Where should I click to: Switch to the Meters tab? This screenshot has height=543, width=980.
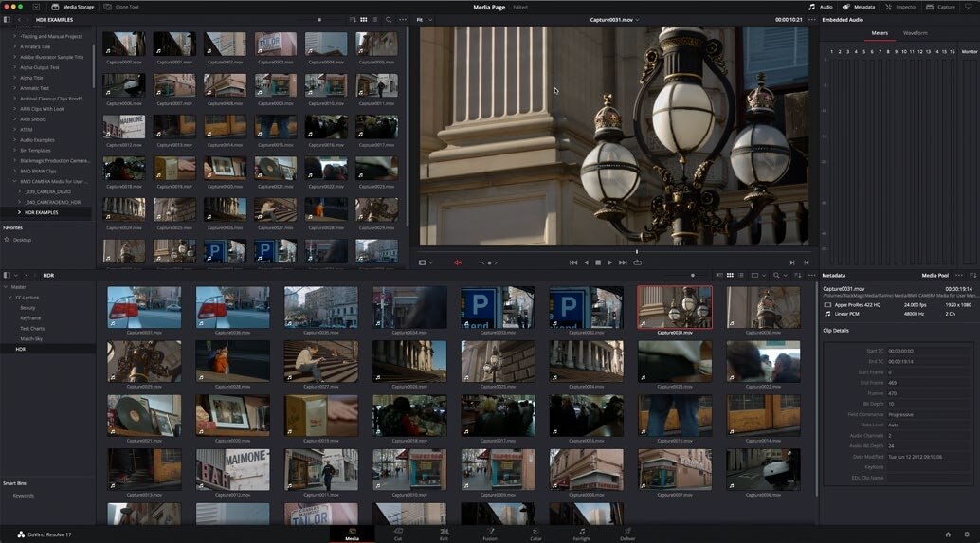tap(880, 33)
